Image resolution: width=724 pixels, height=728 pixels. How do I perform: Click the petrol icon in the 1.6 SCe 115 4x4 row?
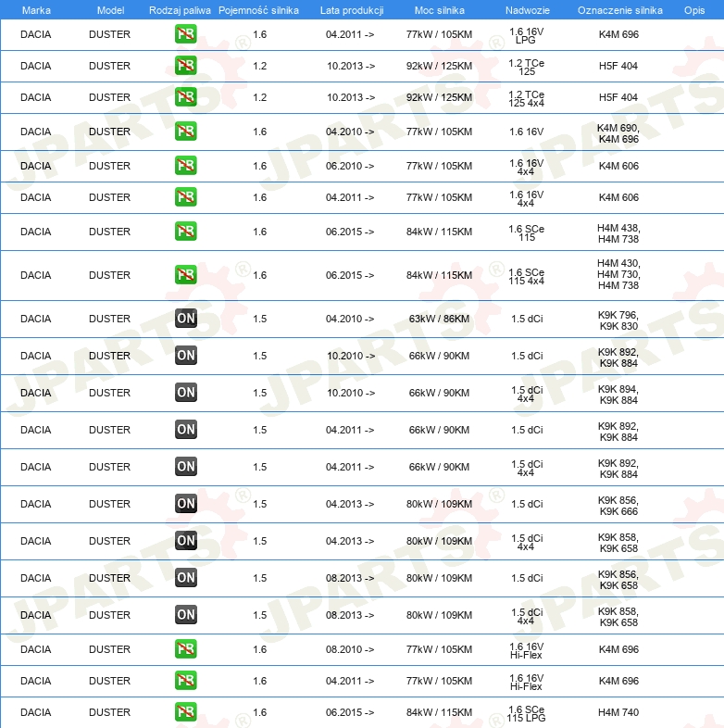point(186,275)
